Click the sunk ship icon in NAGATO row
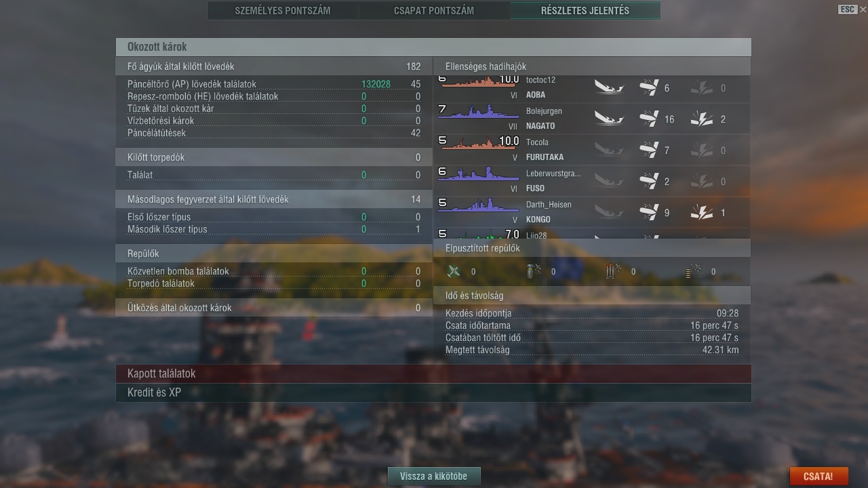Image resolution: width=868 pixels, height=488 pixels. pyautogui.click(x=609, y=119)
